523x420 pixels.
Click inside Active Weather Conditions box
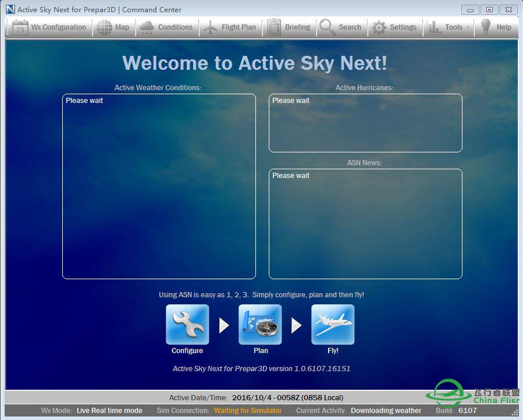(159, 186)
